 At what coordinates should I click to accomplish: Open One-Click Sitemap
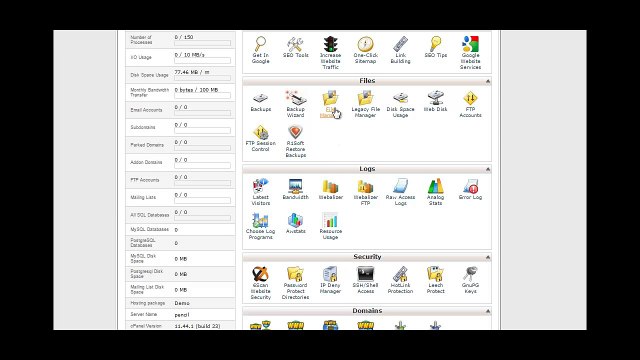365,50
